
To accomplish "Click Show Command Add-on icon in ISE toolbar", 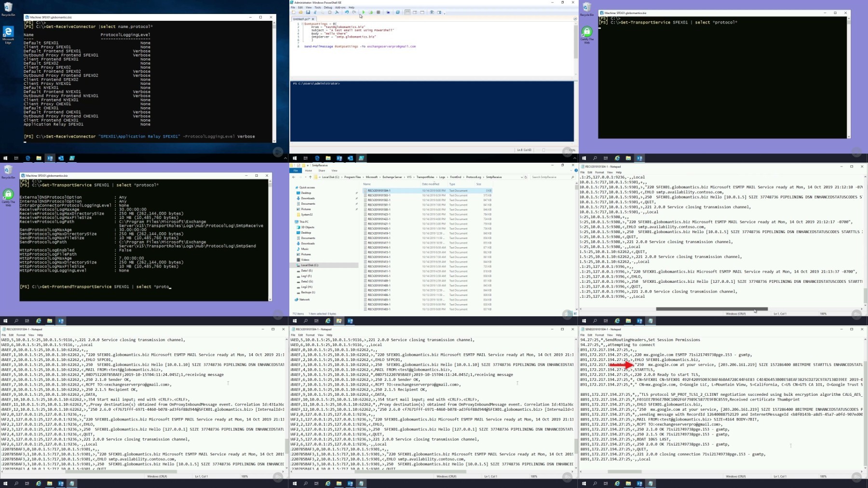I will click(439, 12).
